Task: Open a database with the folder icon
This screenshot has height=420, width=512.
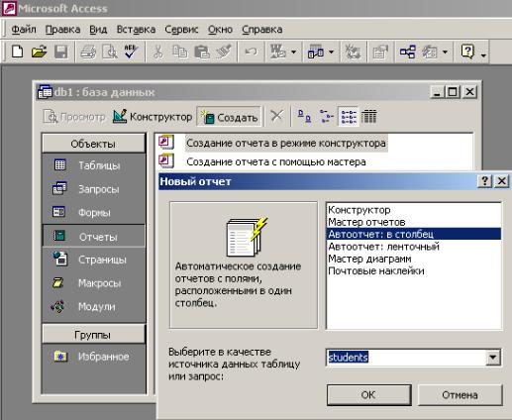Action: point(39,52)
